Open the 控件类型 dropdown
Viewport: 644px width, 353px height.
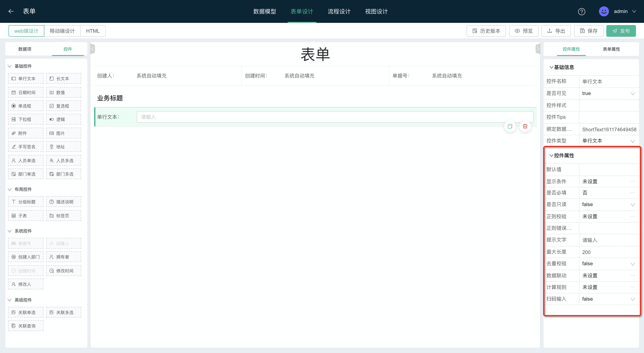(x=609, y=141)
